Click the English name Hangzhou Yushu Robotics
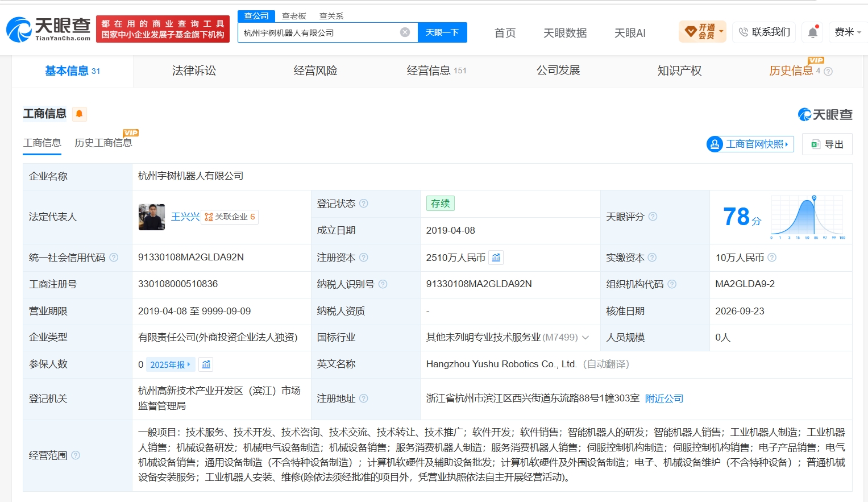Screen dimensions: 868x502 tap(501, 364)
